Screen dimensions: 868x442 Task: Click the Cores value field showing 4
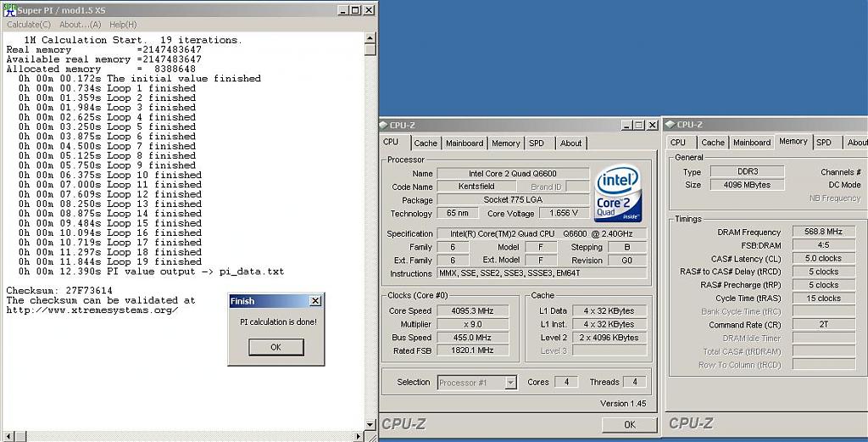(x=565, y=382)
